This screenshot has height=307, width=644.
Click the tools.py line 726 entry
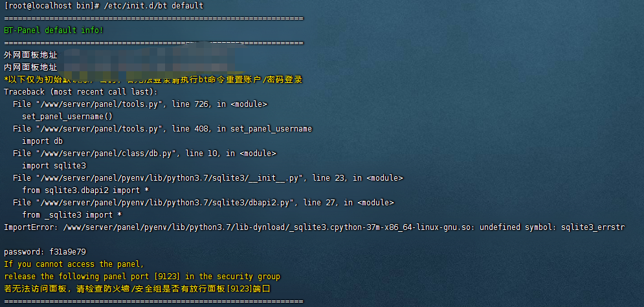140,104
